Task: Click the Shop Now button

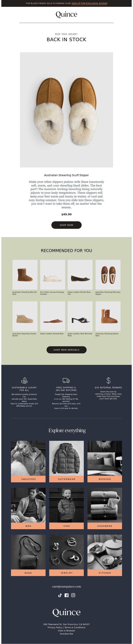Action: click(x=66, y=225)
